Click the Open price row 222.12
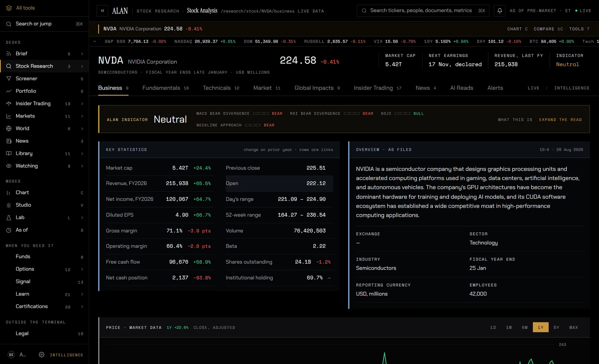 pos(279,183)
